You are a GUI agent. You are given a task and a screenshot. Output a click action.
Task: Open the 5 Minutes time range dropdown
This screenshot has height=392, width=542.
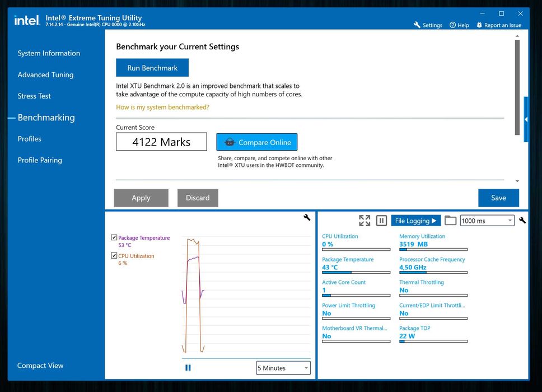283,368
